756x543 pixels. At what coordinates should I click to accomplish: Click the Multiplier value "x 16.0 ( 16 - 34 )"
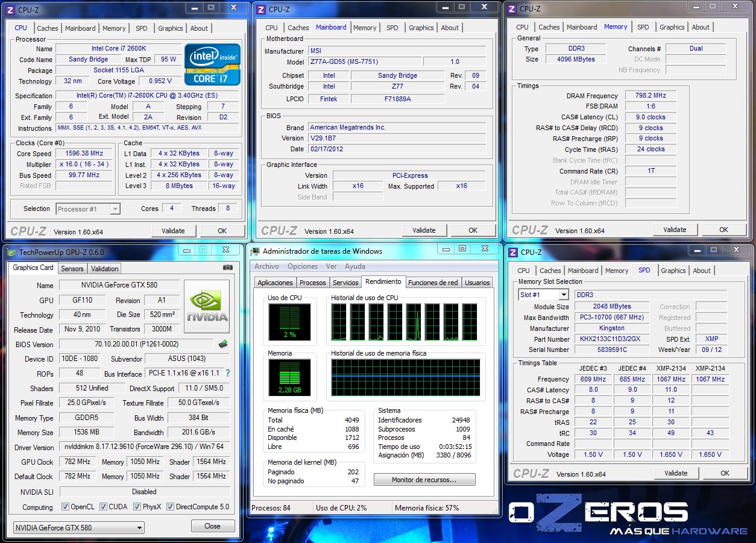[x=85, y=165]
